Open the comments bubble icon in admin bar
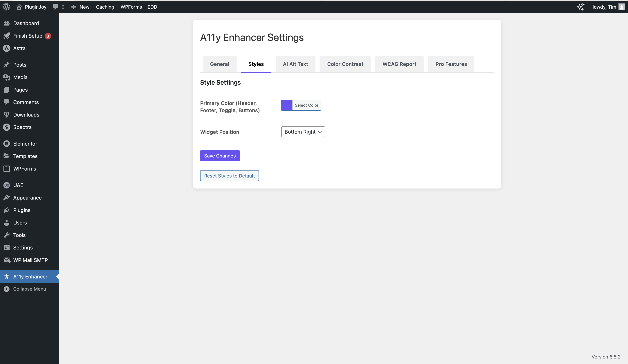The width and height of the screenshot is (628, 364). coord(55,7)
